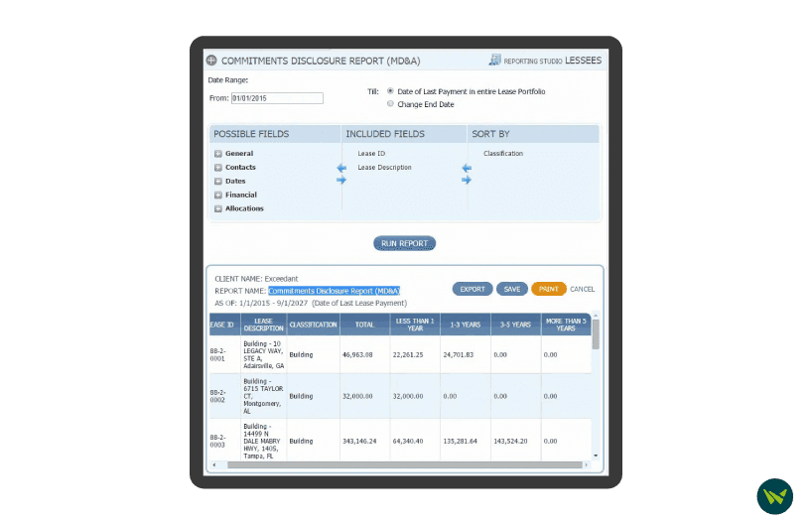This screenshot has width=812, height=524.
Task: Click the scroll down arrow of the report table
Action: 596,456
